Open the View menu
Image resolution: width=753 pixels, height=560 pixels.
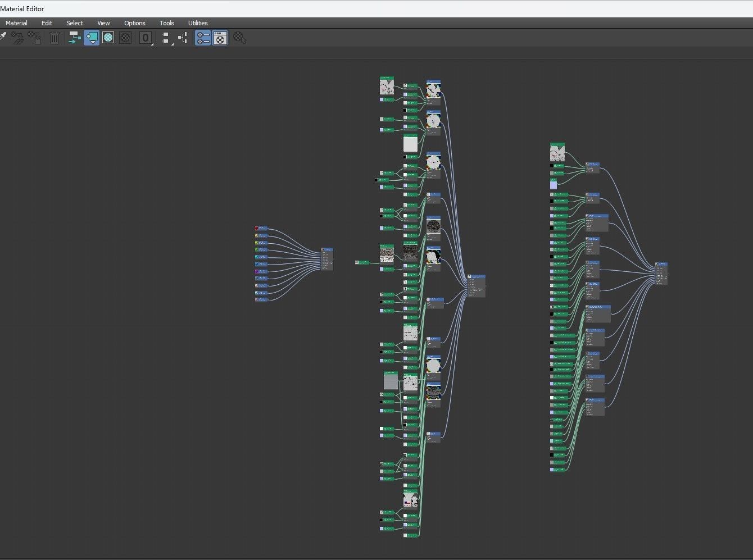(103, 23)
